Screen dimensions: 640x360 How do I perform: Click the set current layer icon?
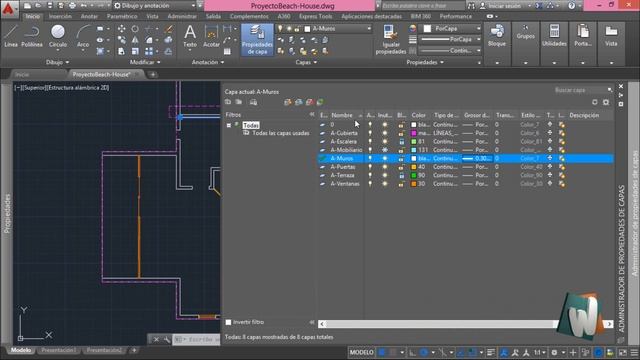coord(320,102)
